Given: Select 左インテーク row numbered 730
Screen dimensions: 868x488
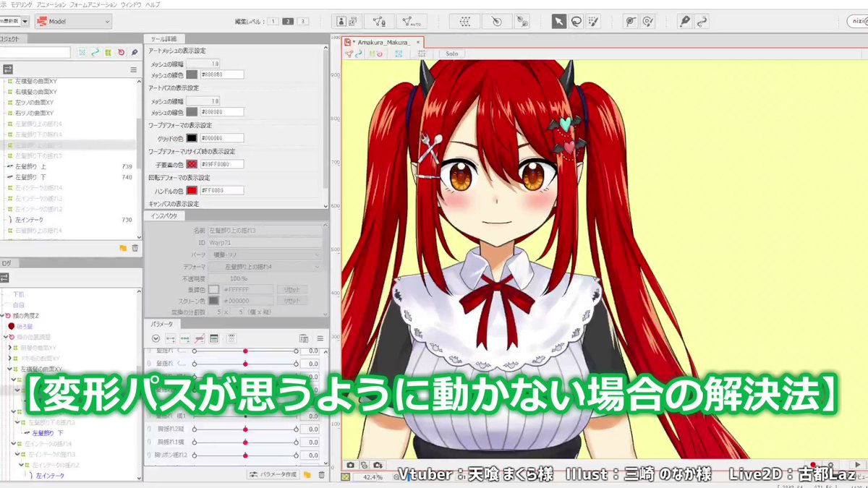Looking at the screenshot, I should [x=68, y=220].
